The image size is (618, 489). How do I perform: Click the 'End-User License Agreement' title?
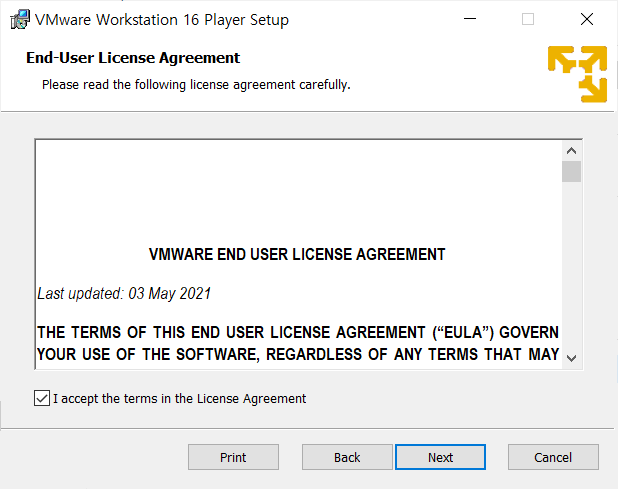133,58
